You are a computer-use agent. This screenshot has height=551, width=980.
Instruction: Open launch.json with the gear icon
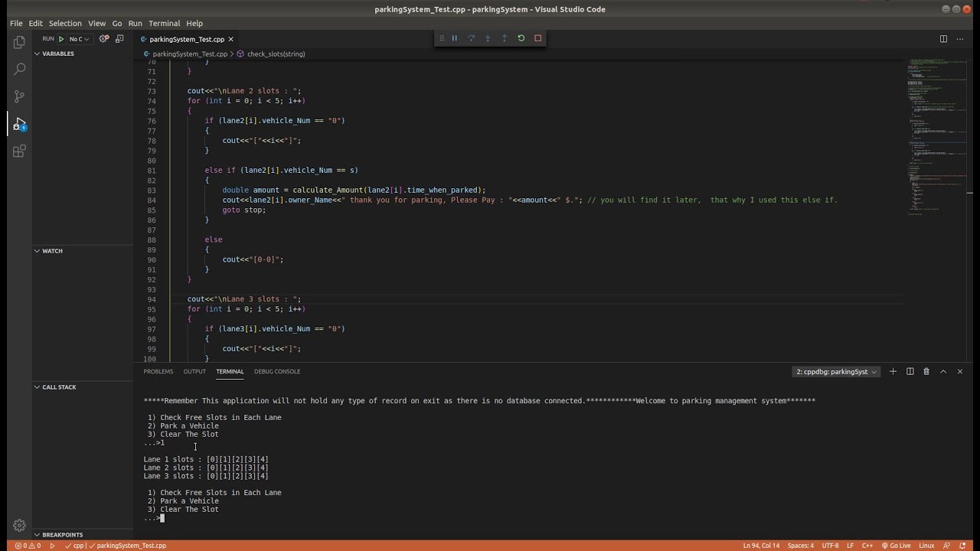pos(104,39)
